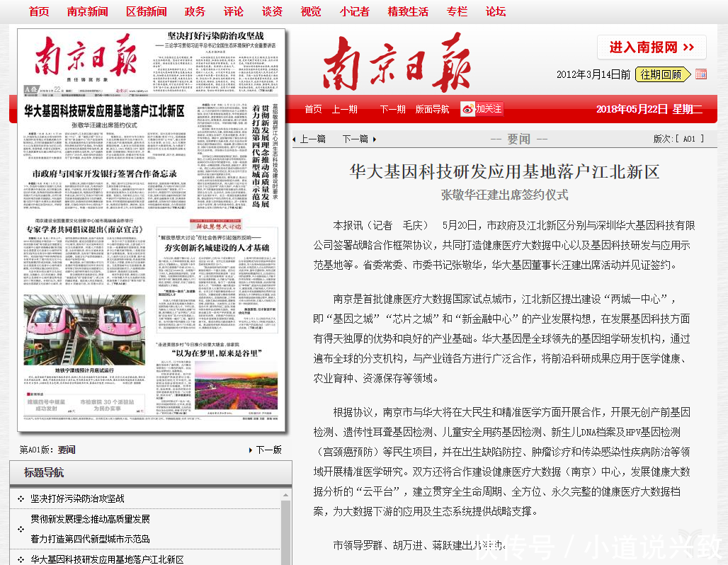The width and height of the screenshot is (728, 565).
Task: Click the right arrow after 下一篇
Action: (374, 139)
